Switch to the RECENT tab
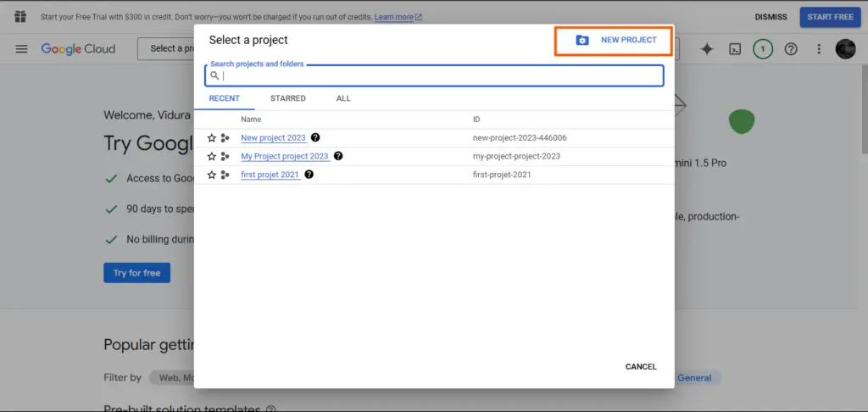Screen dimensions: 868x412 (x=224, y=98)
